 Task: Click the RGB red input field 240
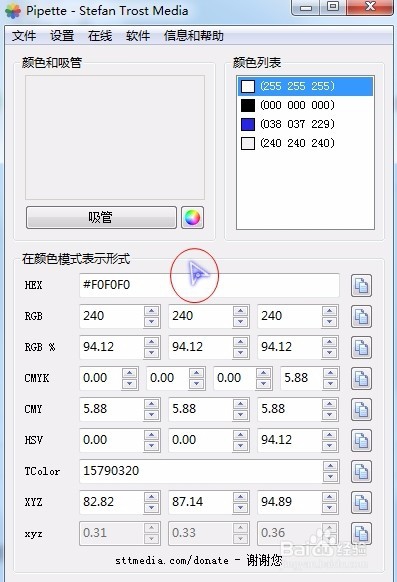[112, 316]
